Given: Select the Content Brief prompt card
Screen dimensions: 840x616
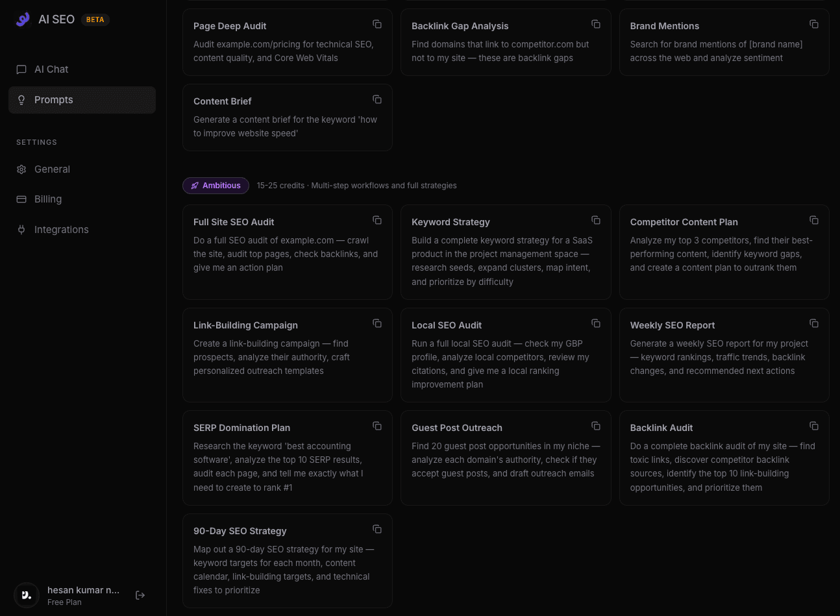Looking at the screenshot, I should 288,117.
